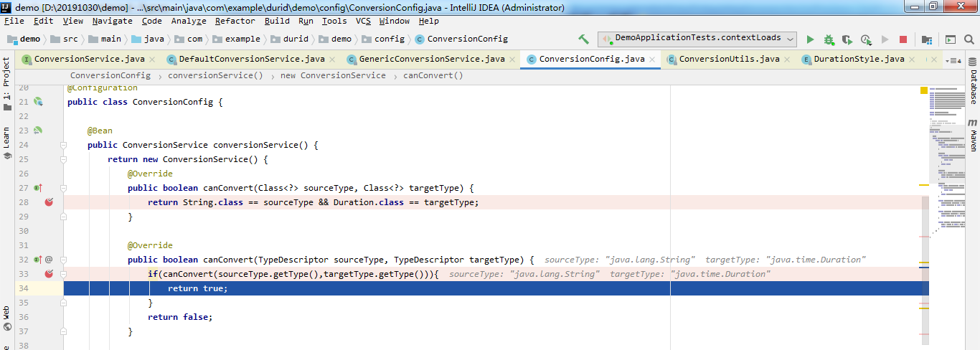Open the File menu
This screenshot has height=350, width=980.
coord(14,21)
